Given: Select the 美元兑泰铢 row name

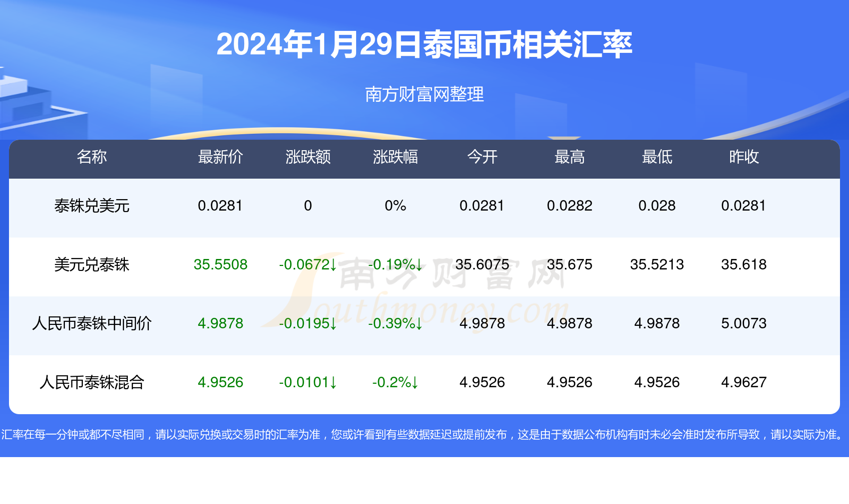Looking at the screenshot, I should 92,264.
